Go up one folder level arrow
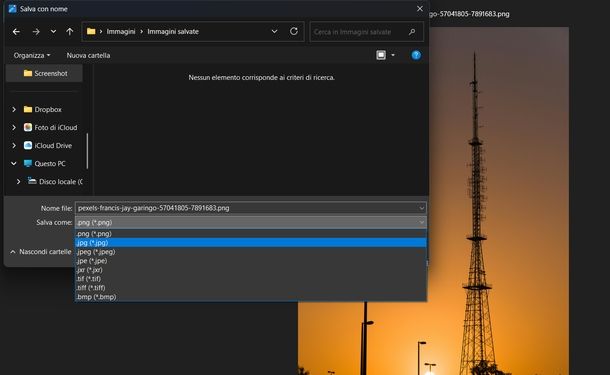The image size is (610, 375). (70, 32)
